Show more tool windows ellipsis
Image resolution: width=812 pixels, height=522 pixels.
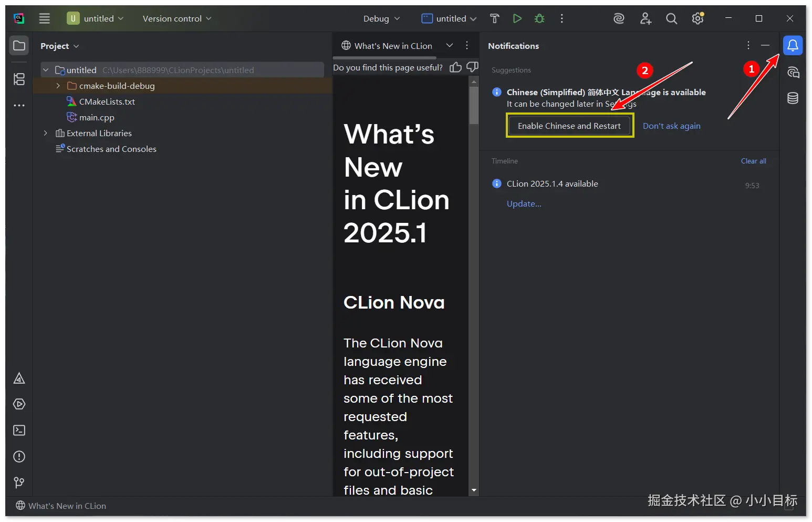19,105
